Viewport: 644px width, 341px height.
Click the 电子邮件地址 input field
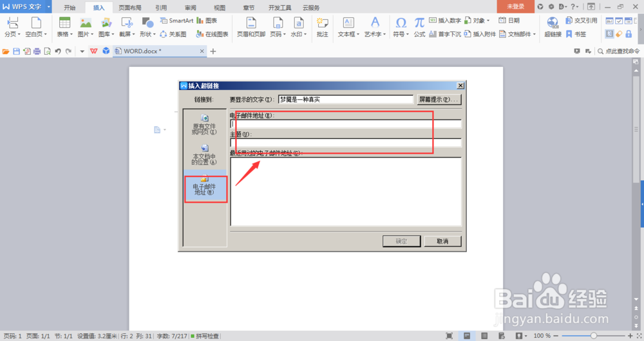pos(346,124)
